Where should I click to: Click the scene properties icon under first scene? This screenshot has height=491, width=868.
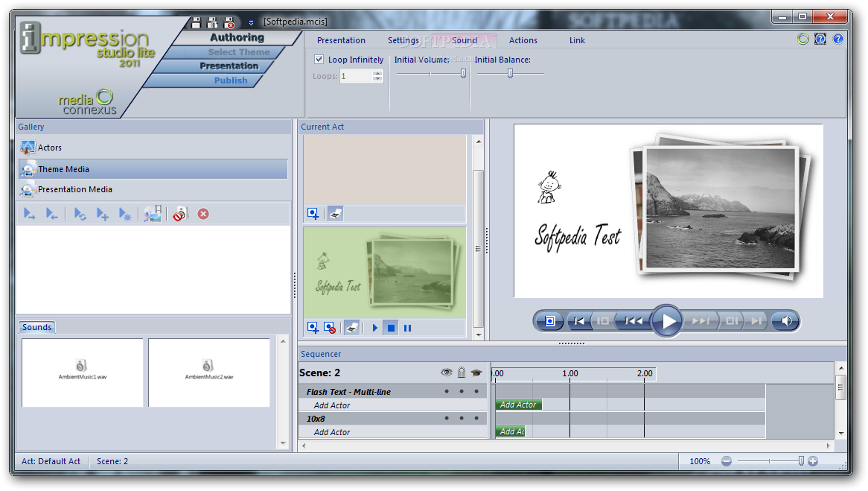coord(336,213)
